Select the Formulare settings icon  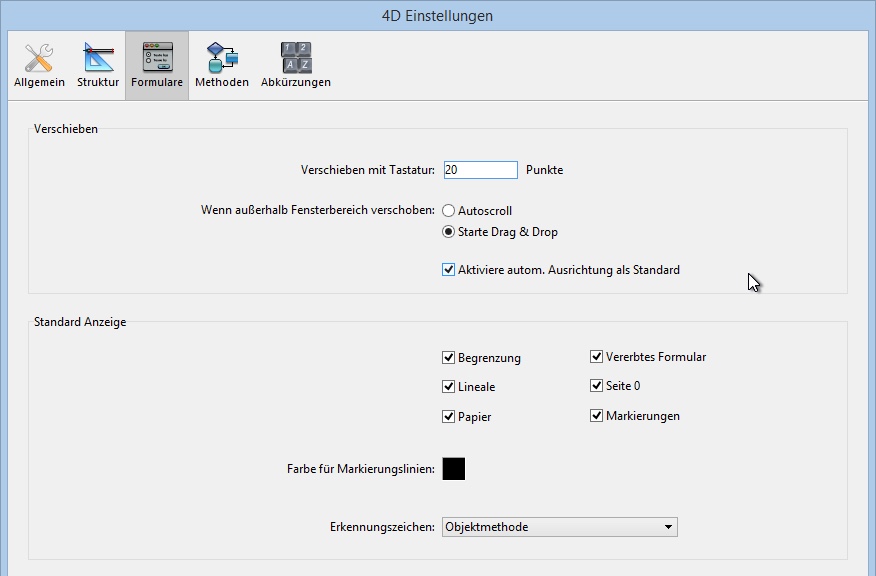point(157,65)
